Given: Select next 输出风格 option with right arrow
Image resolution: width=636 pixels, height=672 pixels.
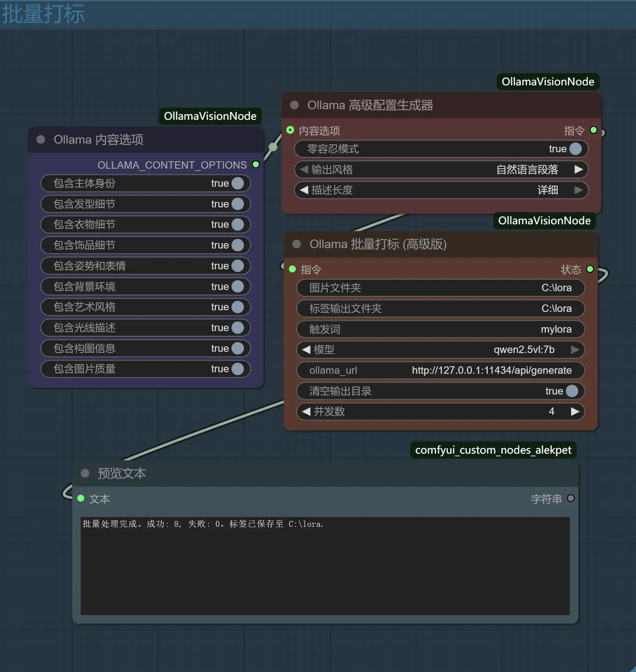Looking at the screenshot, I should click(x=578, y=169).
